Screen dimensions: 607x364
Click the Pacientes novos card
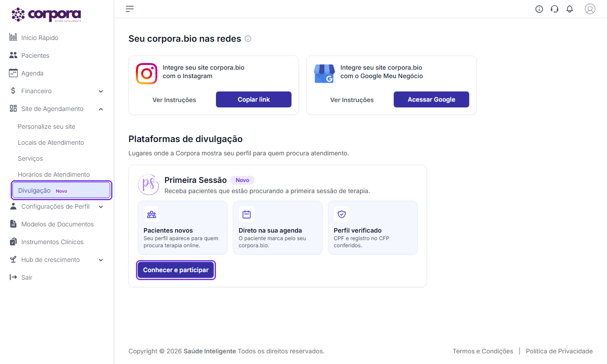tap(183, 228)
